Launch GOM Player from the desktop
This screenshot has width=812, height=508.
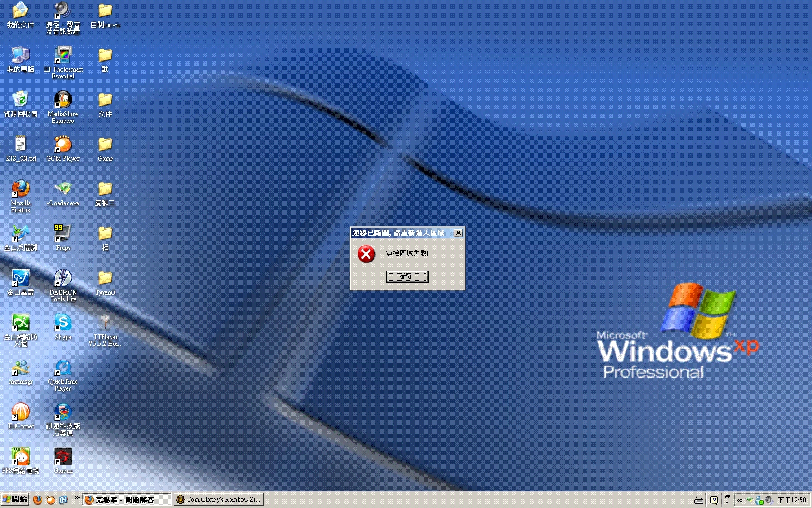(x=63, y=145)
